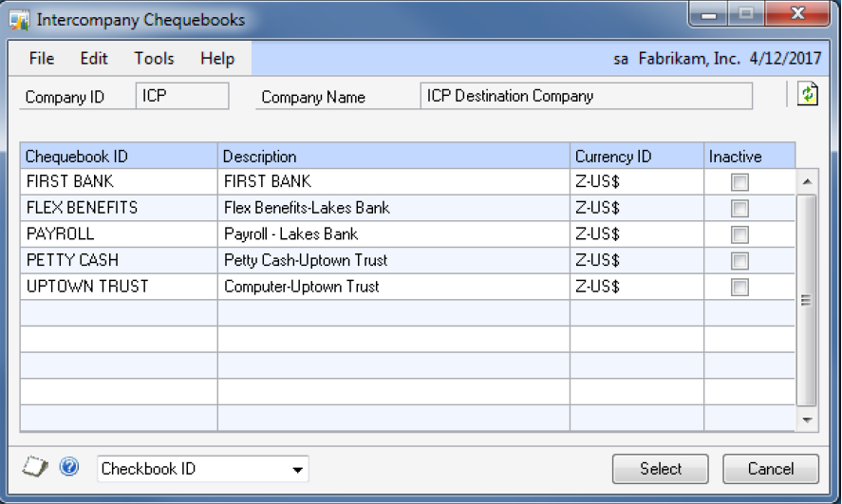Click the Chequebook ID column header
Screen dimensions: 842x504
(x=119, y=157)
